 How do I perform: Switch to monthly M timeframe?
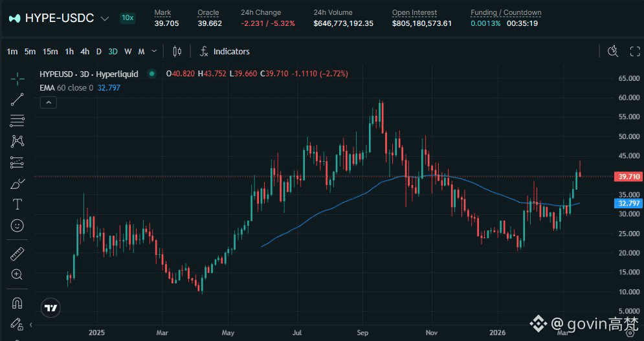point(141,51)
